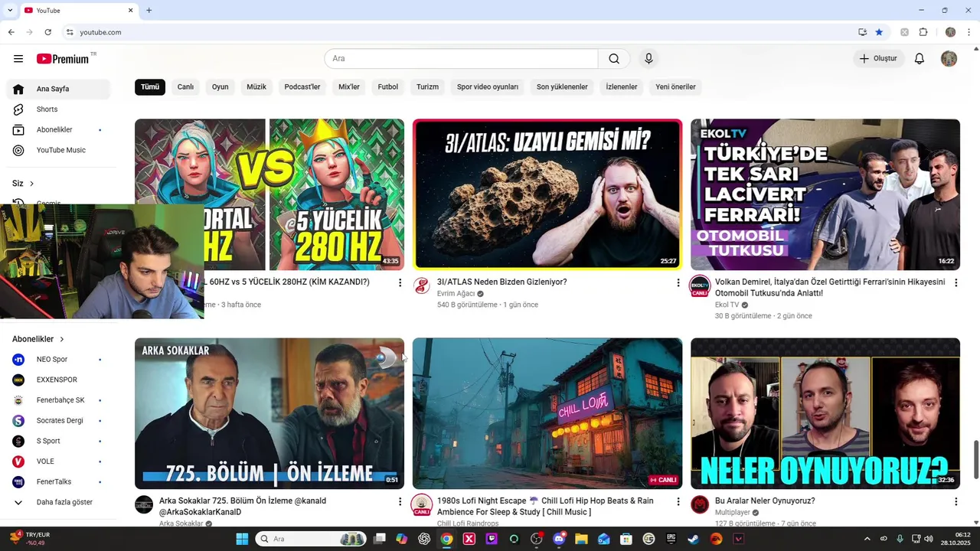The height and width of the screenshot is (551, 980).
Task: Select the Oyun filter chip
Action: click(220, 87)
